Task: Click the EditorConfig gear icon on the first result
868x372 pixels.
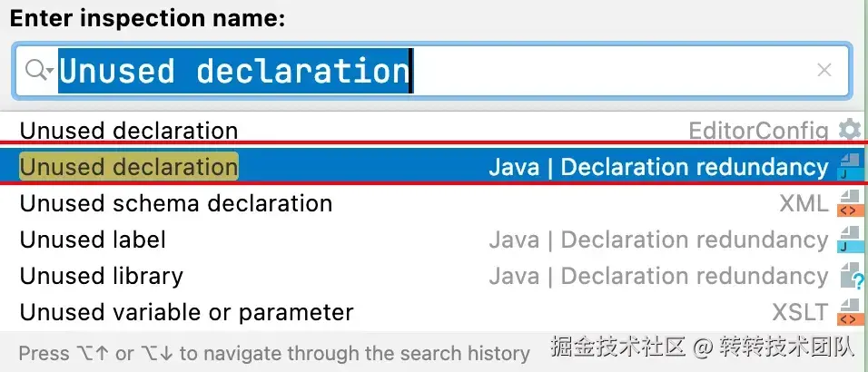Action: tap(850, 131)
